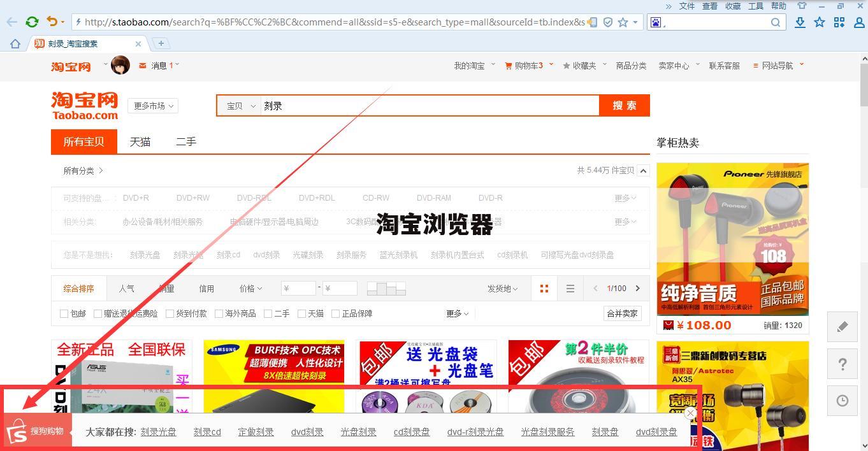Open the 宝贝 search type dropdown
This screenshot has height=451, width=868.
pyautogui.click(x=241, y=106)
